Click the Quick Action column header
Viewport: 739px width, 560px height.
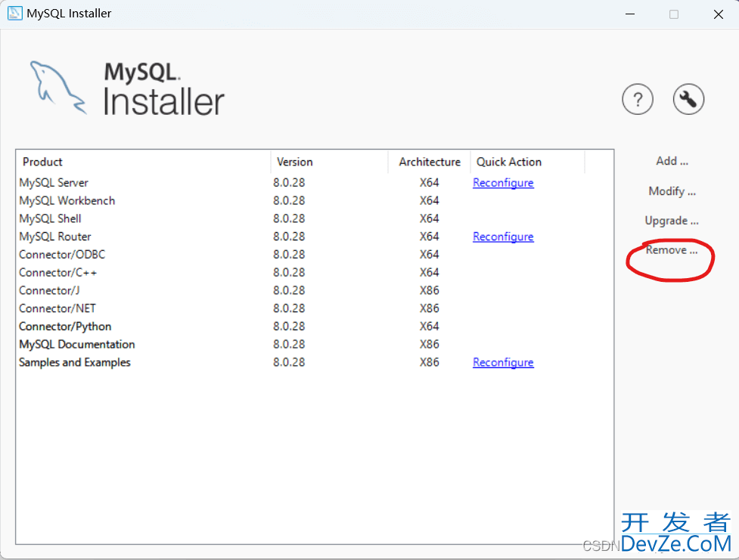[x=527, y=162]
